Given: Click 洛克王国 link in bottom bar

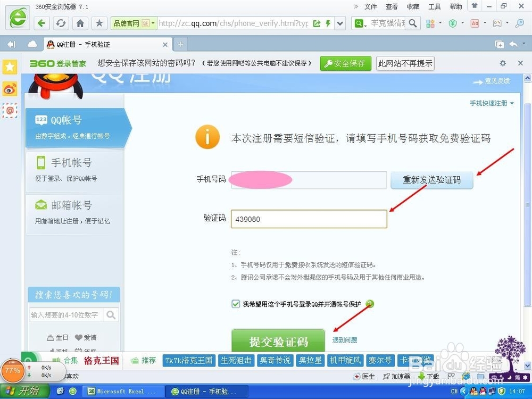Looking at the screenshot, I should pyautogui.click(x=101, y=361).
